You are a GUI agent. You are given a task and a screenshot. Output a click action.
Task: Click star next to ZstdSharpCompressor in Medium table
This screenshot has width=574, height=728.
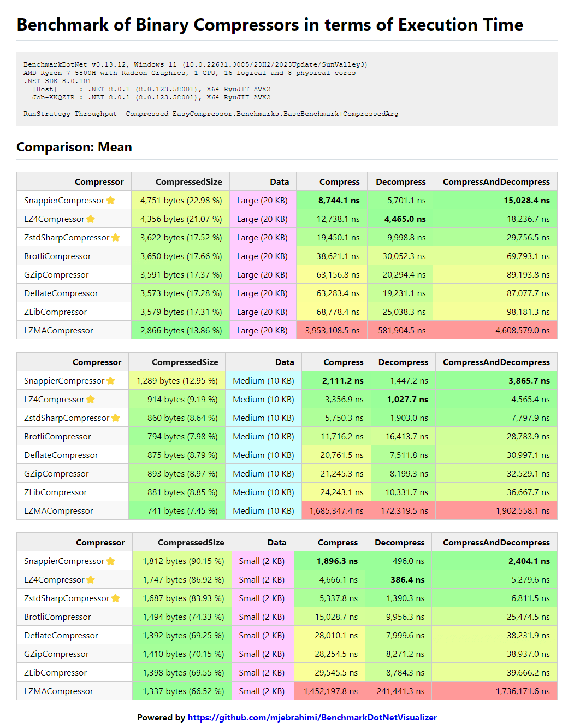[x=115, y=418]
